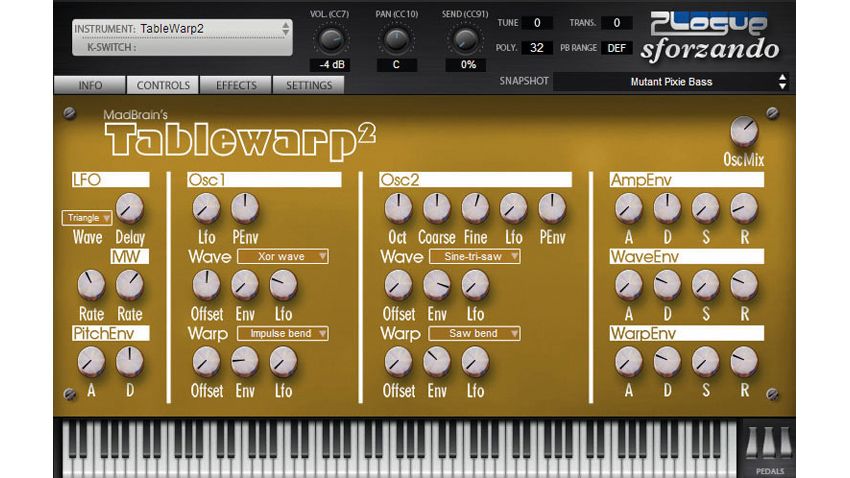Click Osc2 Wave Env knob
The height and width of the screenshot is (478, 850).
pyautogui.click(x=437, y=285)
